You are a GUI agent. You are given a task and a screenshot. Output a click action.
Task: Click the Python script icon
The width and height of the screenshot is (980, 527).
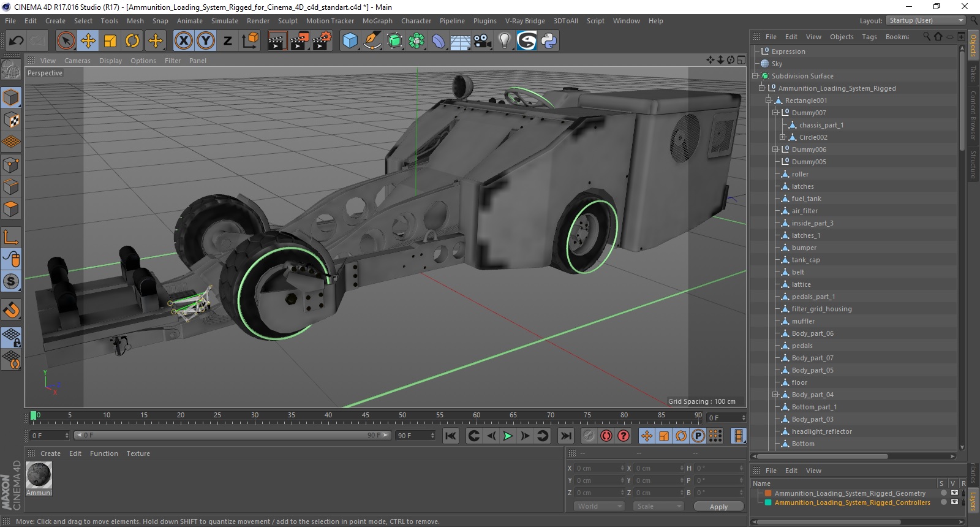click(x=549, y=41)
